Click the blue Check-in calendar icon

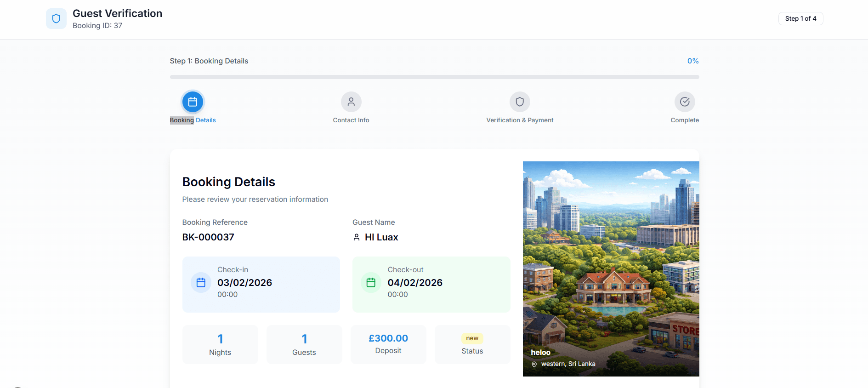coord(201,283)
